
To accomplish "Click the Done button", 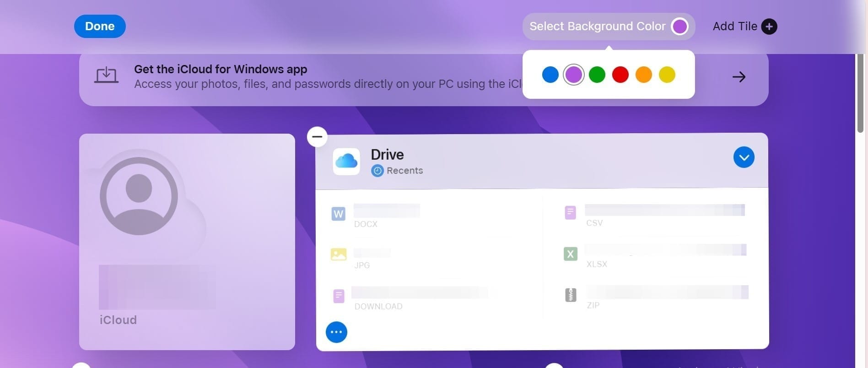I will click(x=100, y=26).
